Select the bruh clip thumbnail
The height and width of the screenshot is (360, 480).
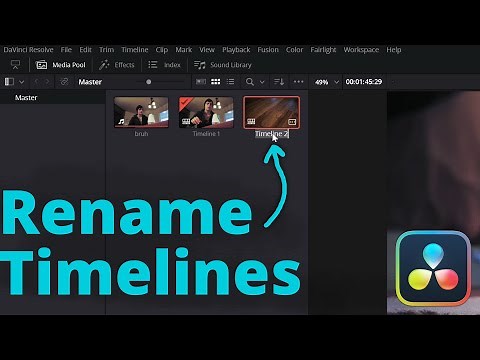pos(141,112)
